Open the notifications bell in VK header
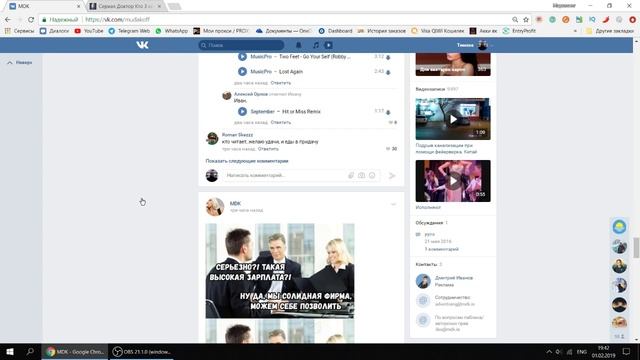The height and width of the screenshot is (360, 640). (298, 45)
